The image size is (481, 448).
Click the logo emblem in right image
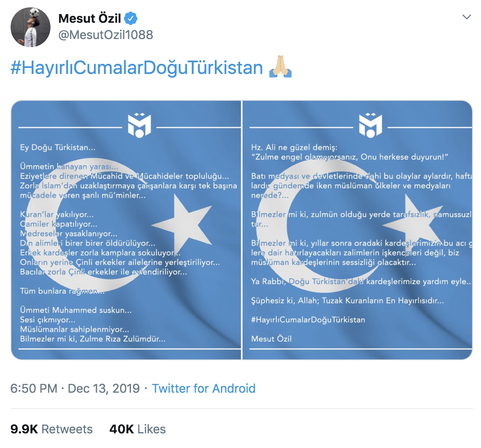(370, 125)
